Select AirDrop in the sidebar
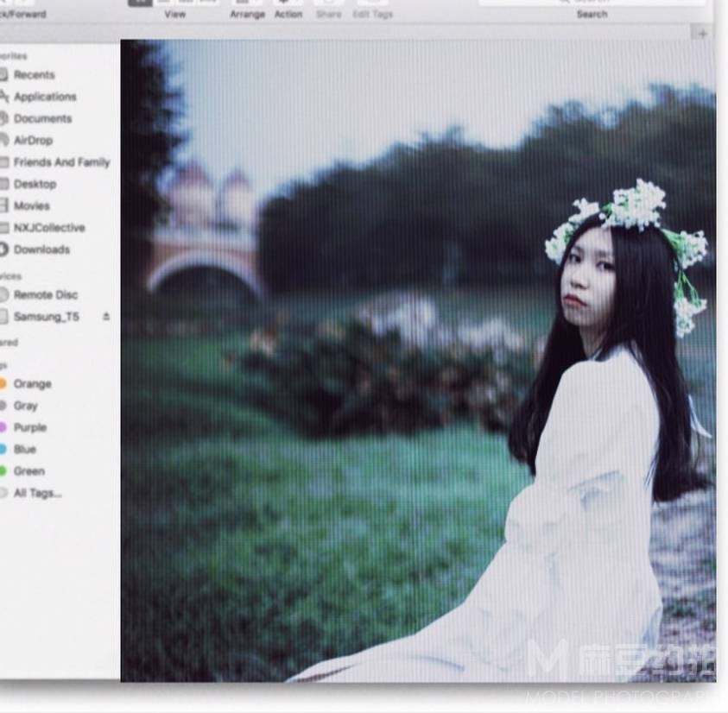The image size is (728, 713). click(x=33, y=140)
